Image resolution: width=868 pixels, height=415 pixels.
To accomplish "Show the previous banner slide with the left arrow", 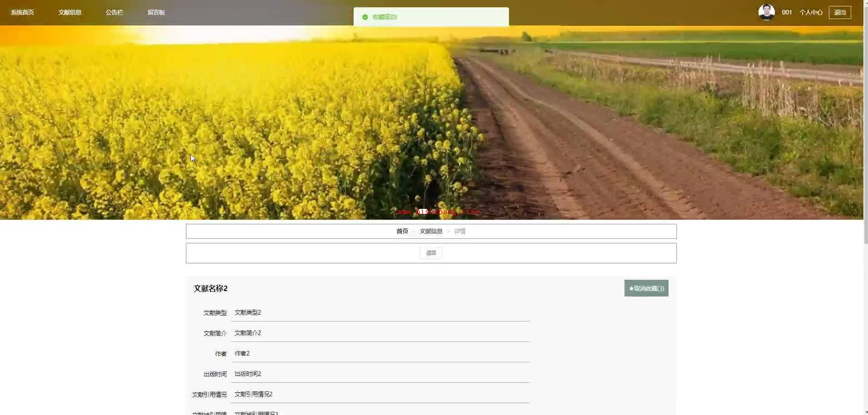I will (12, 118).
